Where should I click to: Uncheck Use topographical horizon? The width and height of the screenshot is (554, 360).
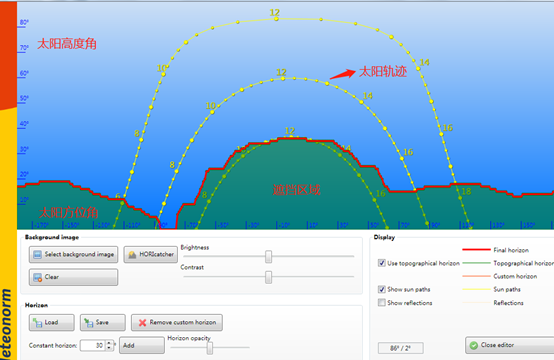coord(382,263)
